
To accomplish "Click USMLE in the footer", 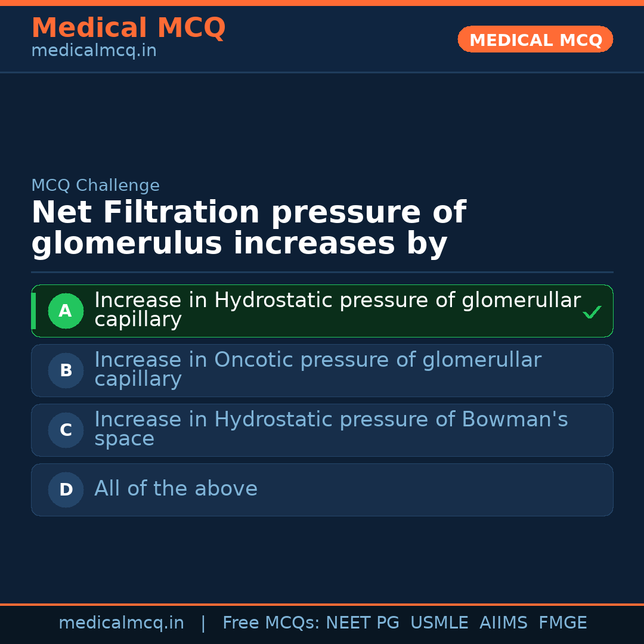I will pos(439,623).
